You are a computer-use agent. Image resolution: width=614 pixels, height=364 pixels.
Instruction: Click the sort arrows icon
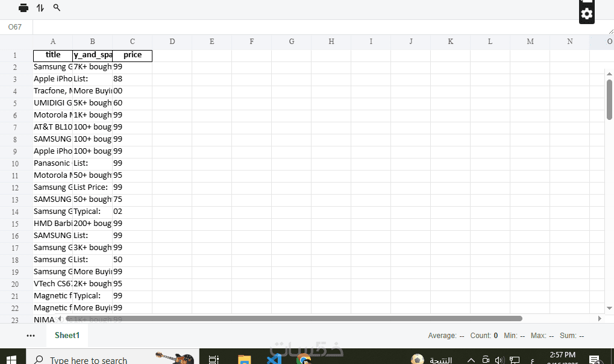40,8
